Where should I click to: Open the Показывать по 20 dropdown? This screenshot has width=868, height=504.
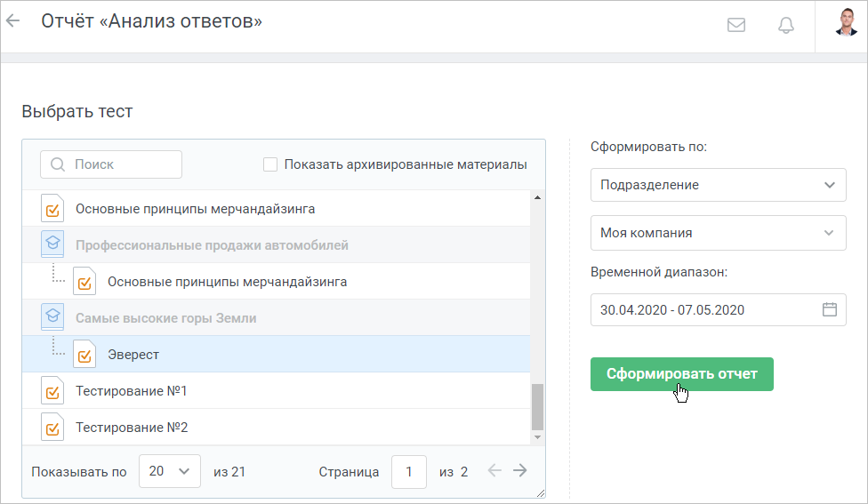pyautogui.click(x=169, y=471)
